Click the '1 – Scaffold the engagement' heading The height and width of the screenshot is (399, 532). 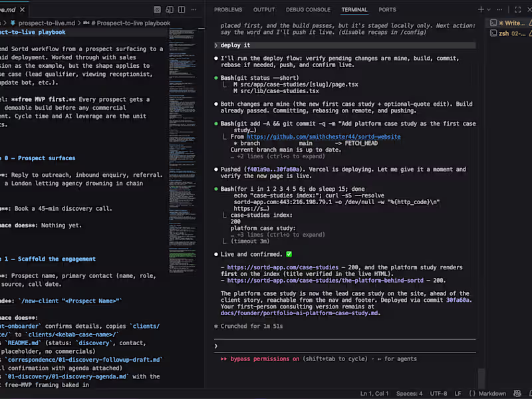tap(50, 259)
